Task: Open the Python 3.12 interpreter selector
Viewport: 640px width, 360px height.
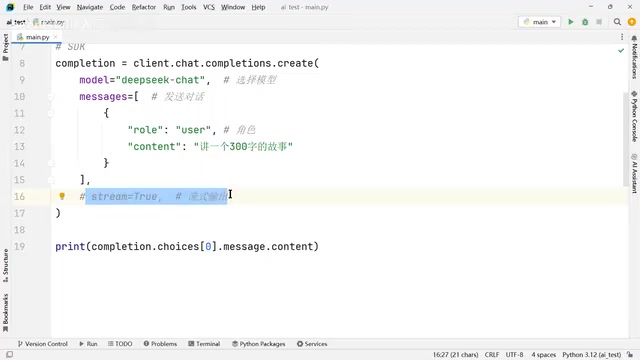Action: (x=591, y=355)
